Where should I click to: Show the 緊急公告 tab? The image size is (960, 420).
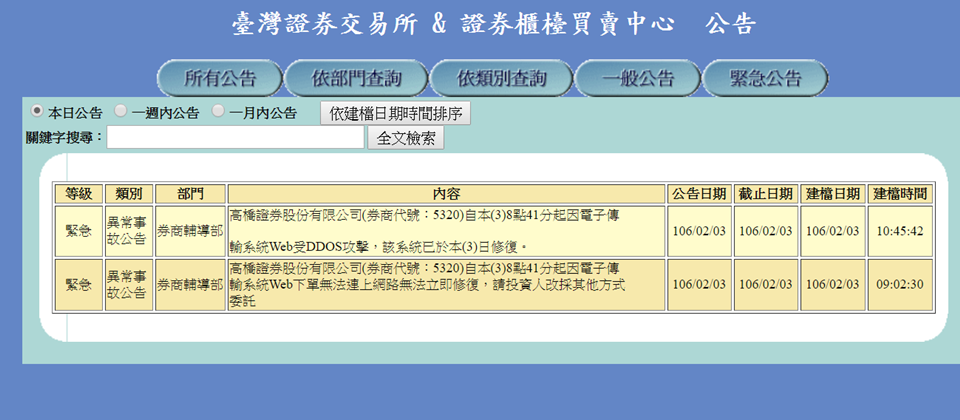pyautogui.click(x=765, y=78)
